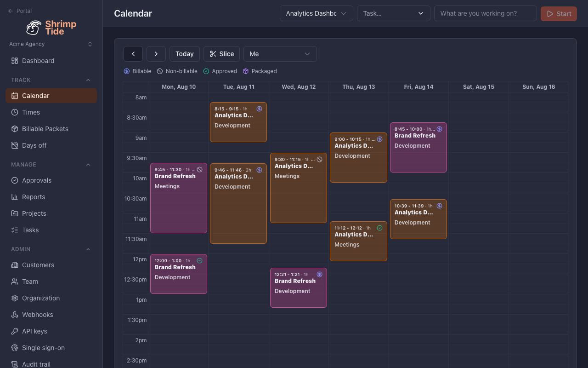The image size is (588, 368).
Task: Open the Webhooks page
Action: tap(51, 315)
